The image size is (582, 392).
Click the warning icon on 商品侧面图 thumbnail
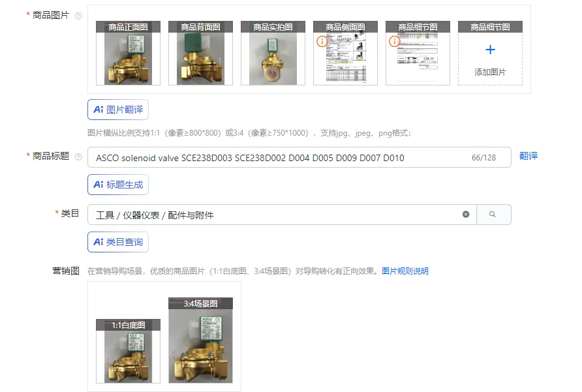pyautogui.click(x=322, y=41)
